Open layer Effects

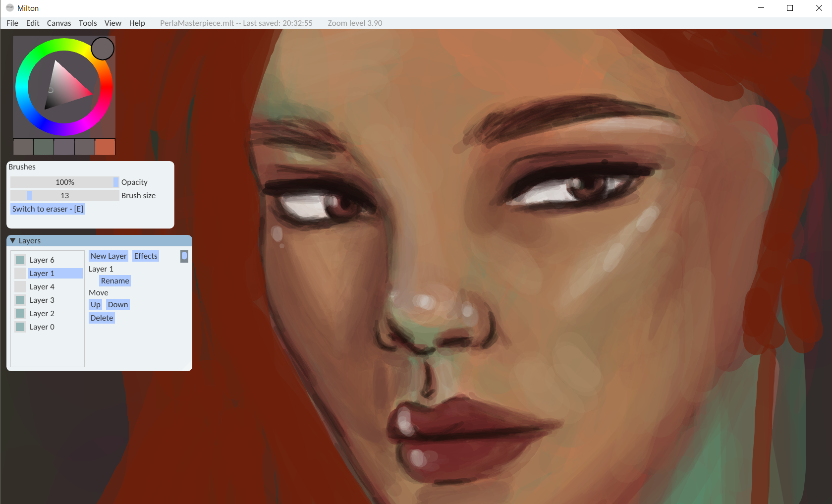click(146, 256)
